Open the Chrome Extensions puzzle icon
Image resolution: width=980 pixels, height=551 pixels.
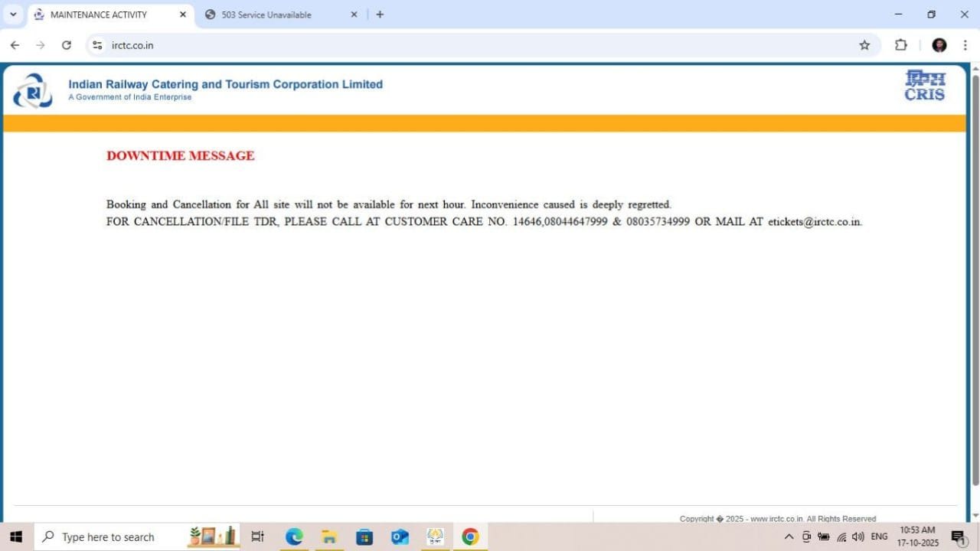pos(901,45)
